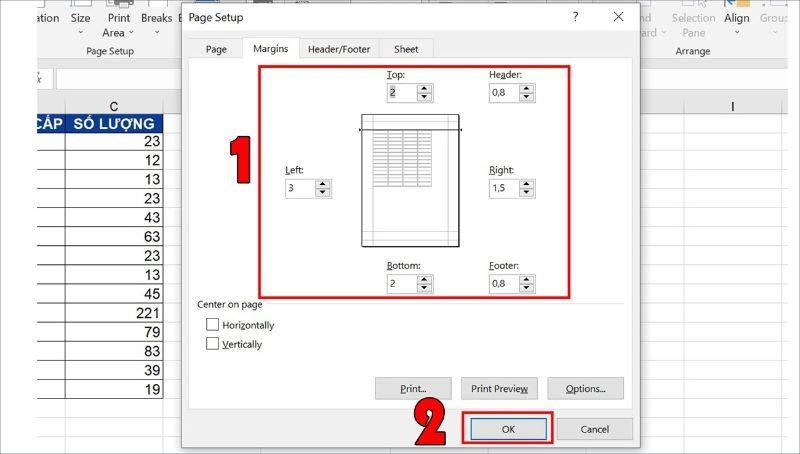Click the Print... button

(x=413, y=389)
